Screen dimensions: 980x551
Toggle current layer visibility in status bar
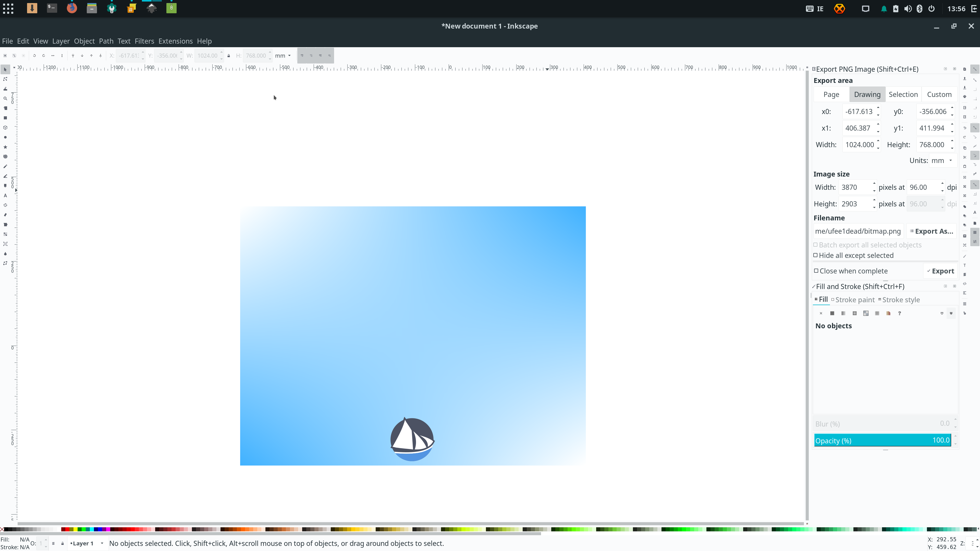[x=53, y=543]
